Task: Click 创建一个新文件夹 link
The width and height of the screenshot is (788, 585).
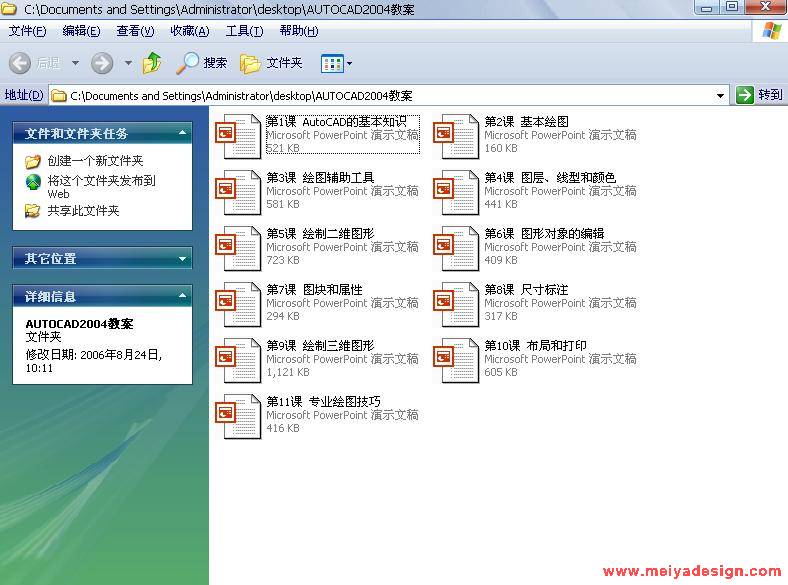Action: pyautogui.click(x=96, y=161)
